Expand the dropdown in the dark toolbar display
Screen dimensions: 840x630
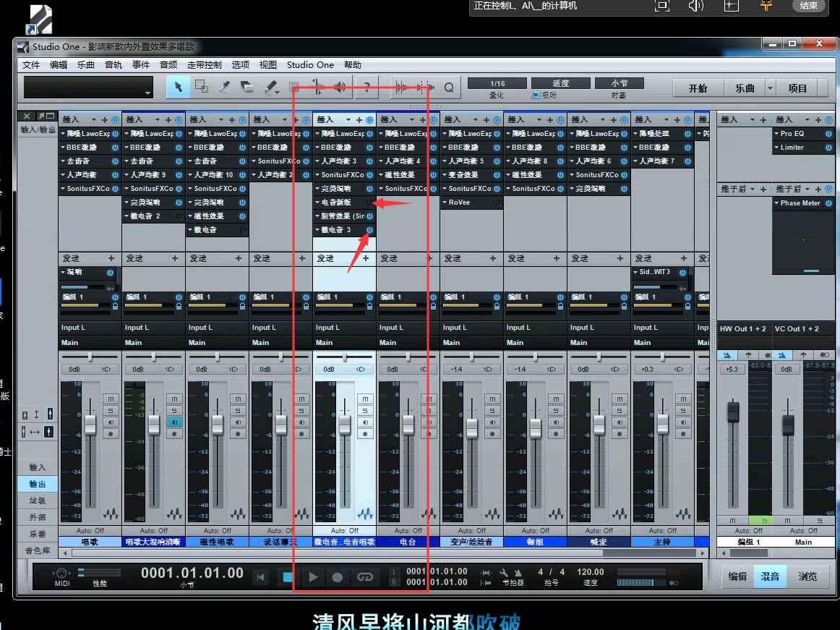(147, 93)
